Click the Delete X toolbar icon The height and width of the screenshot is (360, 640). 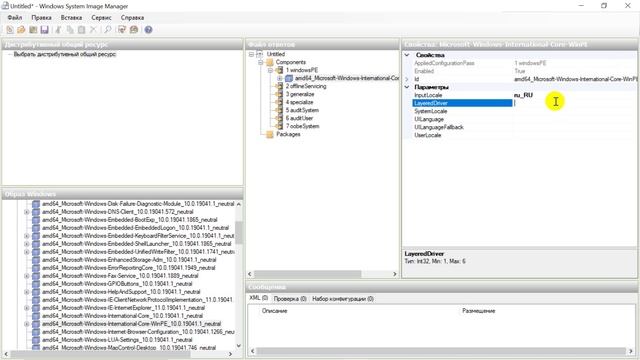93,30
